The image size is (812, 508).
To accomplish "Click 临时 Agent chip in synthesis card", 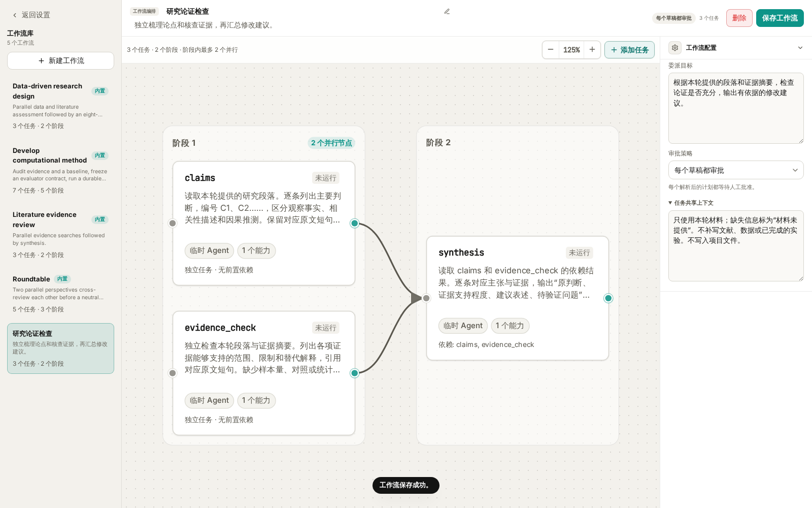I will click(463, 326).
